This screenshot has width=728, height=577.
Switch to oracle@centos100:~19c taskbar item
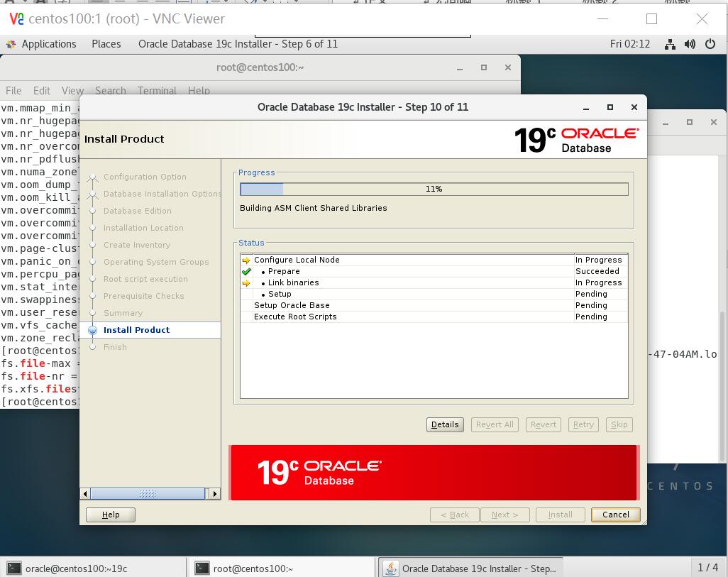point(94,568)
